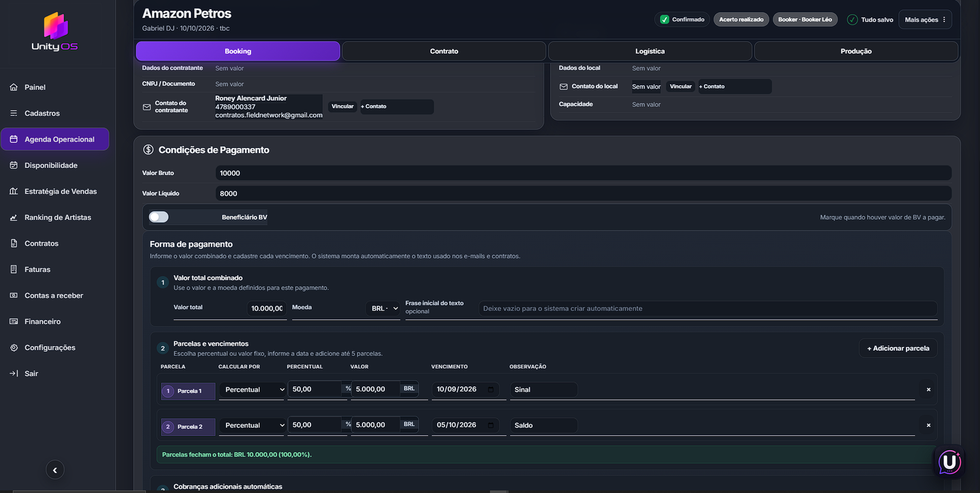Viewport: 980px width, 493px height.
Task: Click the Parcela 2 badge
Action: tap(188, 427)
